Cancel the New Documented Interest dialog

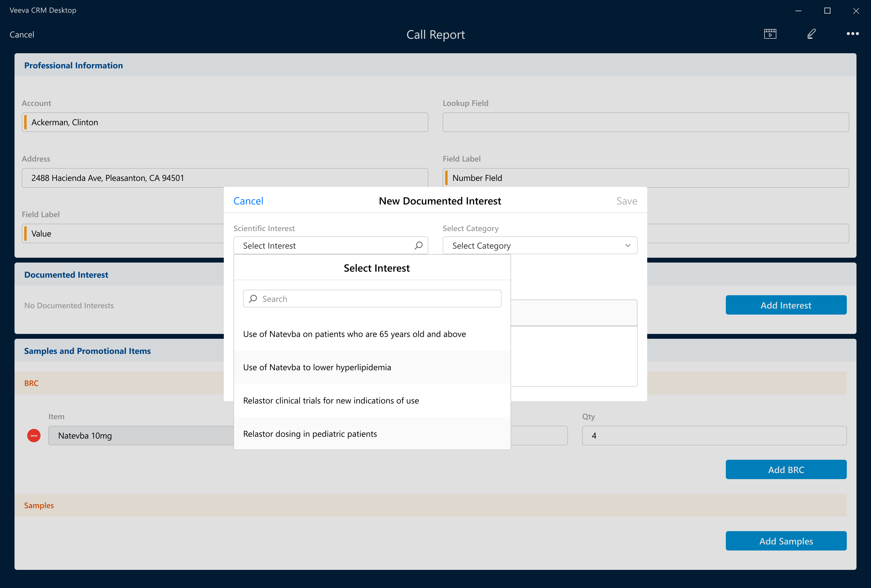tap(248, 201)
